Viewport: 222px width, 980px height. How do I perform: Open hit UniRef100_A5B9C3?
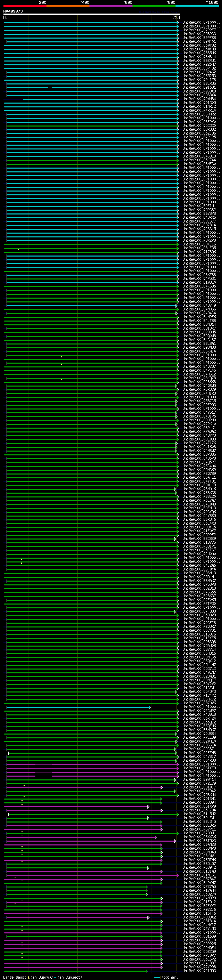coord(199,34)
